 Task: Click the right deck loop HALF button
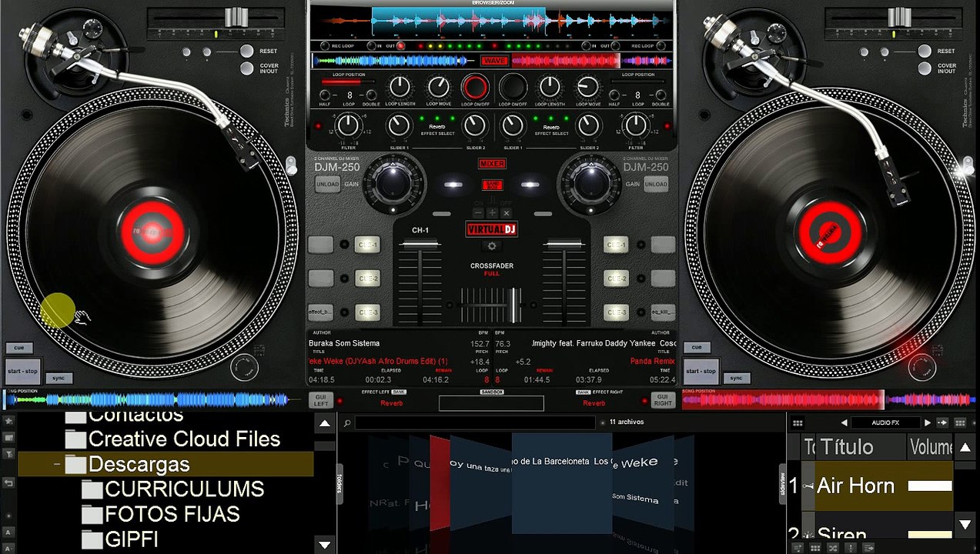[614, 95]
